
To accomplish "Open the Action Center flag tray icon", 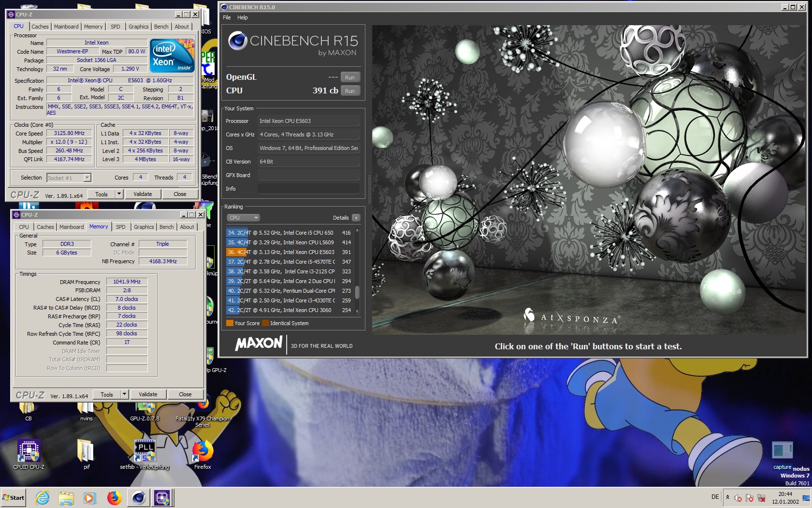I will point(750,498).
